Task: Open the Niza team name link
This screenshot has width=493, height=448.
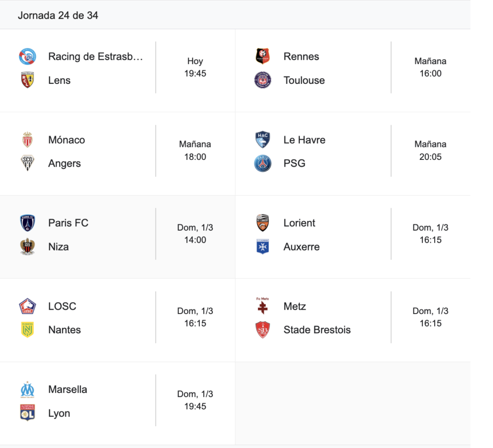Action: pyautogui.click(x=58, y=247)
